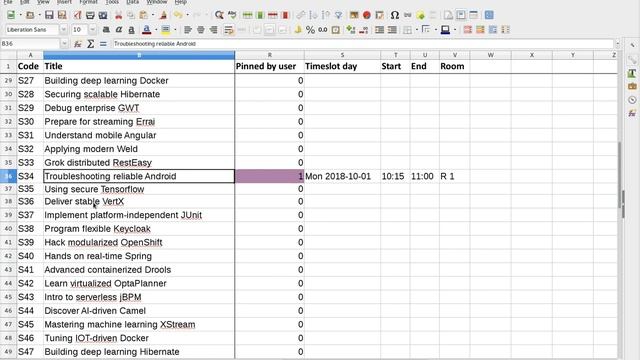Toggle Wrap Text
Screen dimensions: 640x360
pos(229,30)
